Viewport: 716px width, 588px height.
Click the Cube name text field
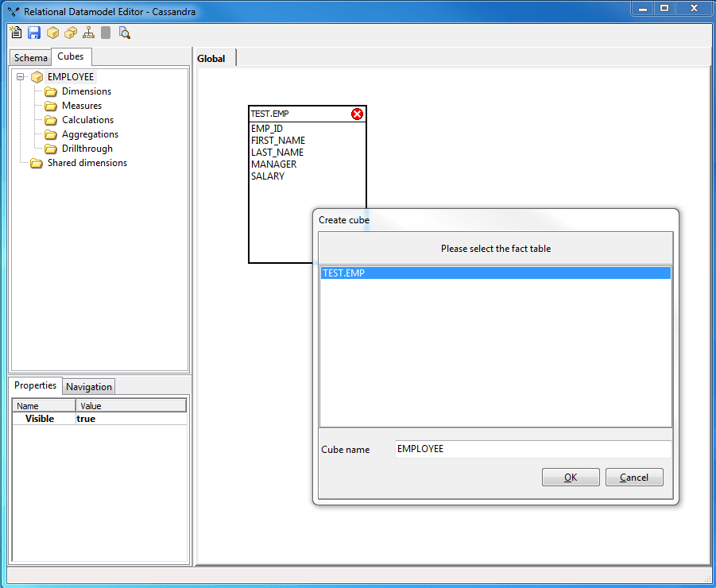pos(532,449)
